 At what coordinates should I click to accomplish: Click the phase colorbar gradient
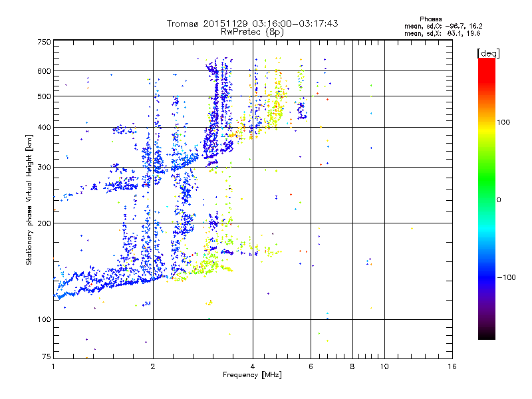tap(487, 198)
